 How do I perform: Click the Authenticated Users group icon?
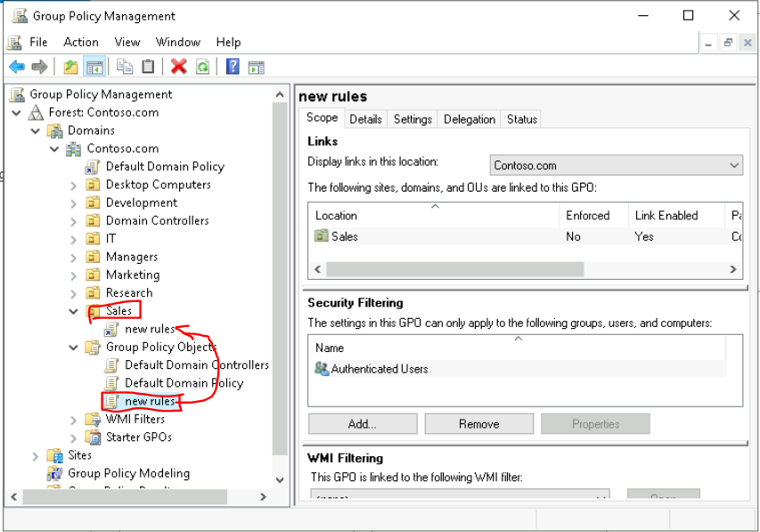coord(322,369)
